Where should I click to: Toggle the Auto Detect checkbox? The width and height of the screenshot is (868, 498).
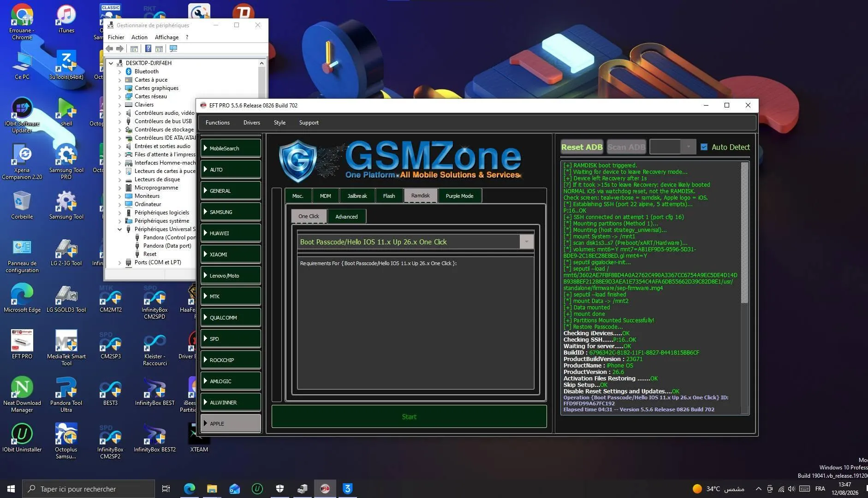point(704,147)
